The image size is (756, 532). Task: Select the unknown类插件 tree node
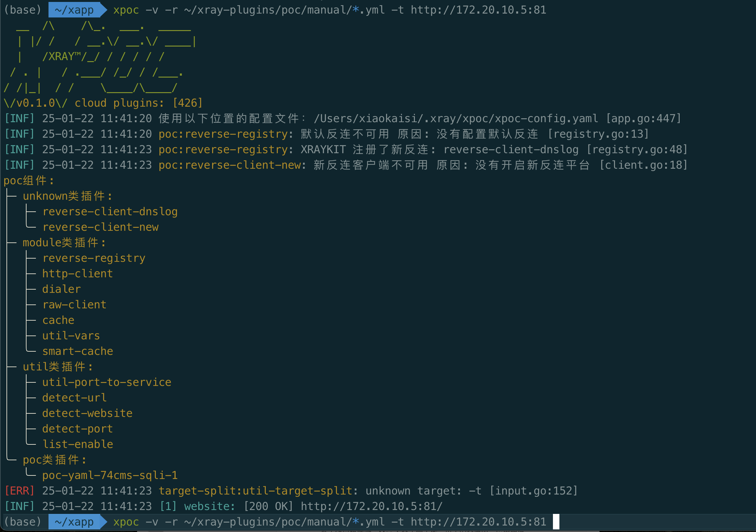click(68, 196)
